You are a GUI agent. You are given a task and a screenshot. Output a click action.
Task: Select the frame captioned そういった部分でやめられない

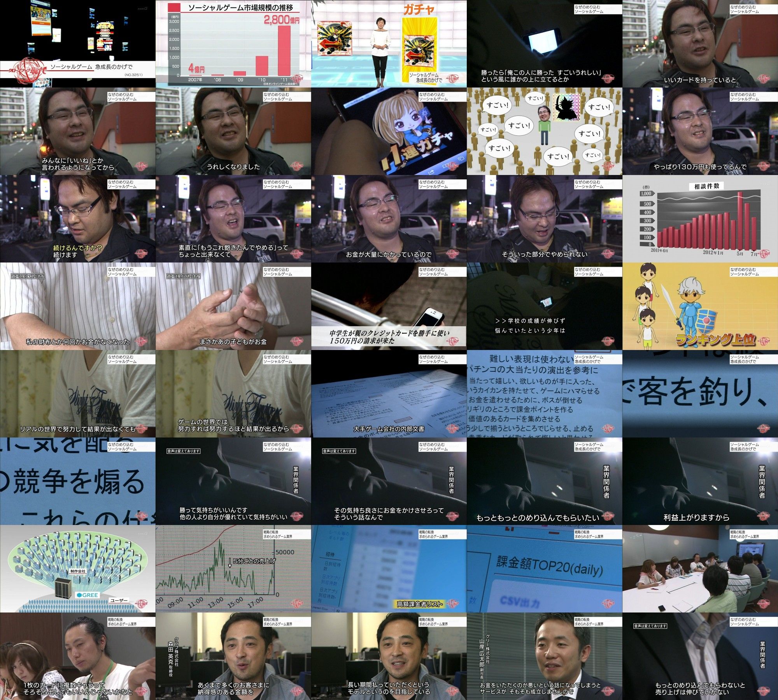(545, 219)
